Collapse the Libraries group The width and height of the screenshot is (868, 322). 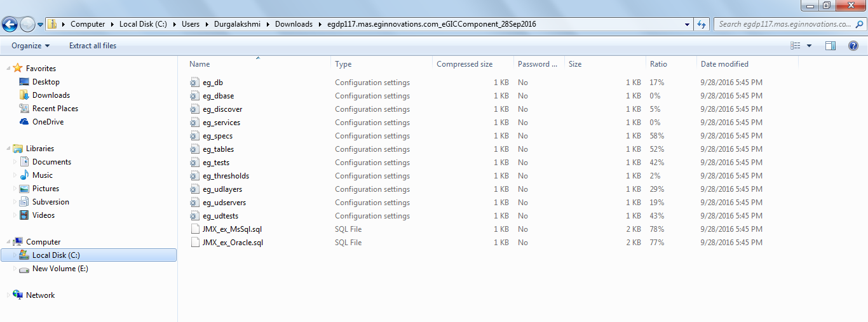pos(8,149)
